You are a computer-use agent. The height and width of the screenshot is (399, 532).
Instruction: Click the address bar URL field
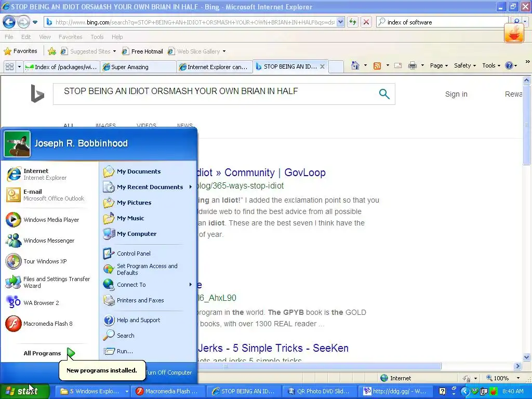point(195,22)
